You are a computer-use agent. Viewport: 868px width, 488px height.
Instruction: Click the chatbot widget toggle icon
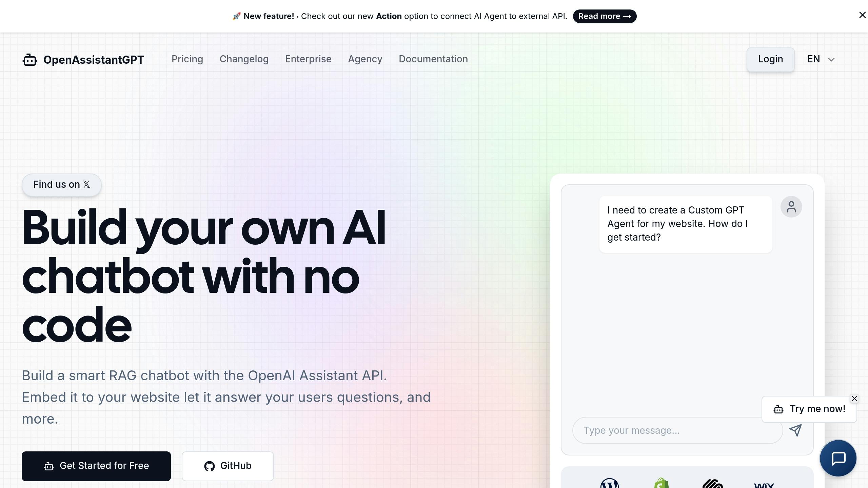(x=839, y=458)
